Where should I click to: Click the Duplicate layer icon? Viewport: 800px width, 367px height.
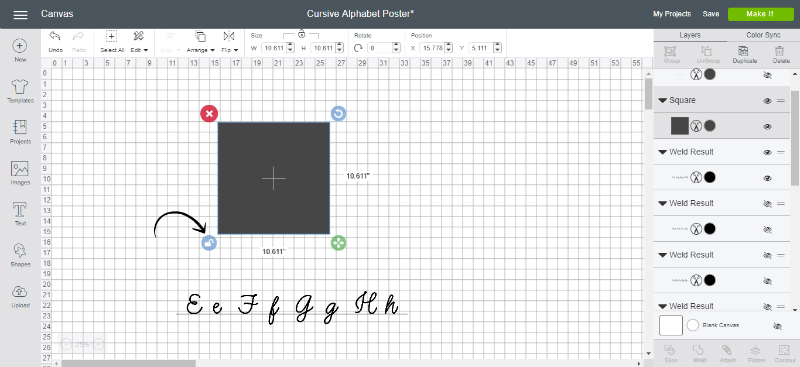744,51
